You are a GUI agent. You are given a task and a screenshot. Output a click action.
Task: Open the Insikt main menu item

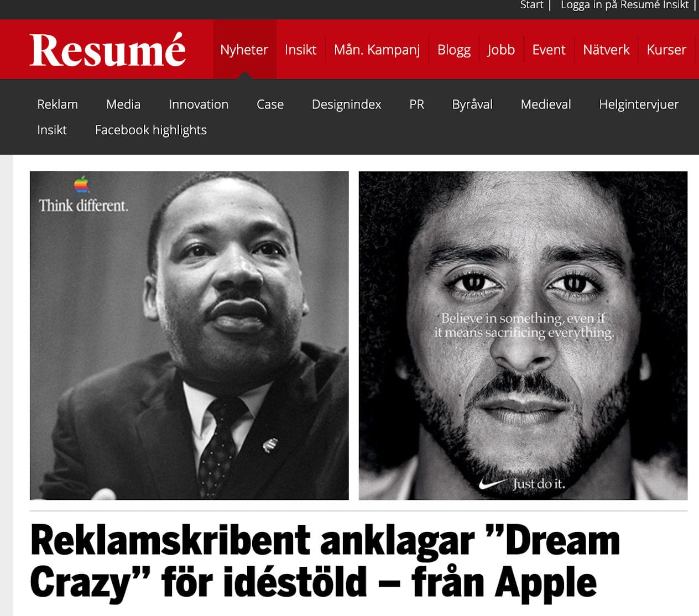tap(300, 50)
